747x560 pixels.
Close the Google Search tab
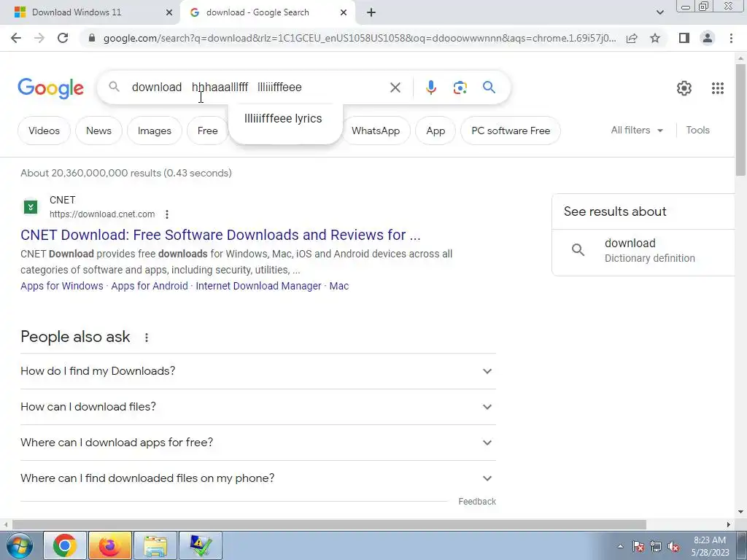pos(344,13)
